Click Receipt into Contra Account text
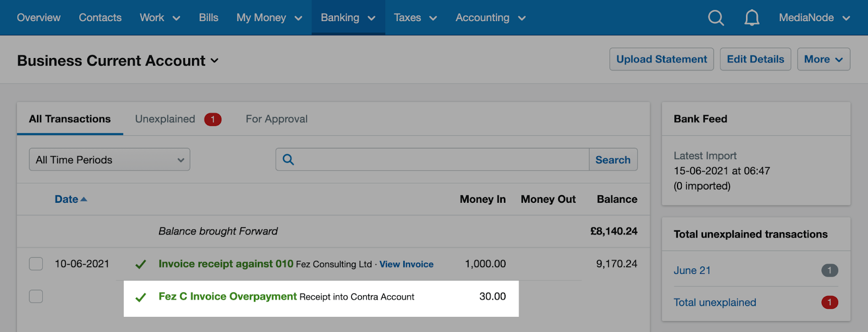This screenshot has height=332, width=868. point(357,297)
